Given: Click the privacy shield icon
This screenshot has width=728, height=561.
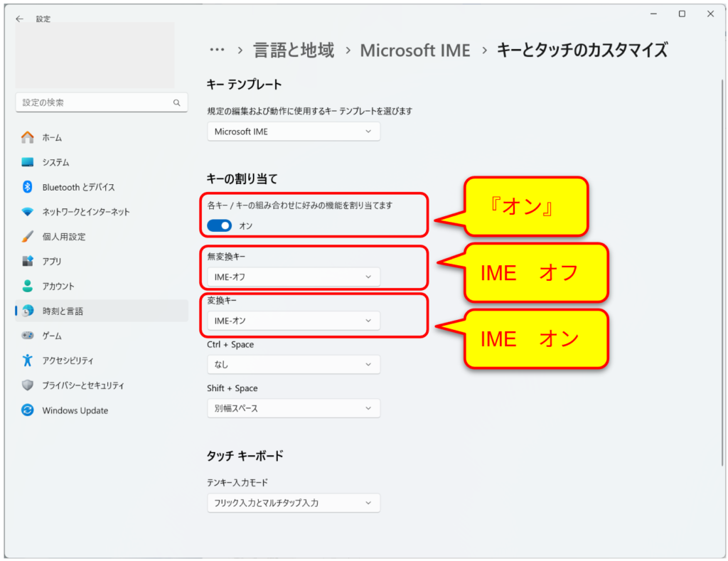Looking at the screenshot, I should point(28,385).
